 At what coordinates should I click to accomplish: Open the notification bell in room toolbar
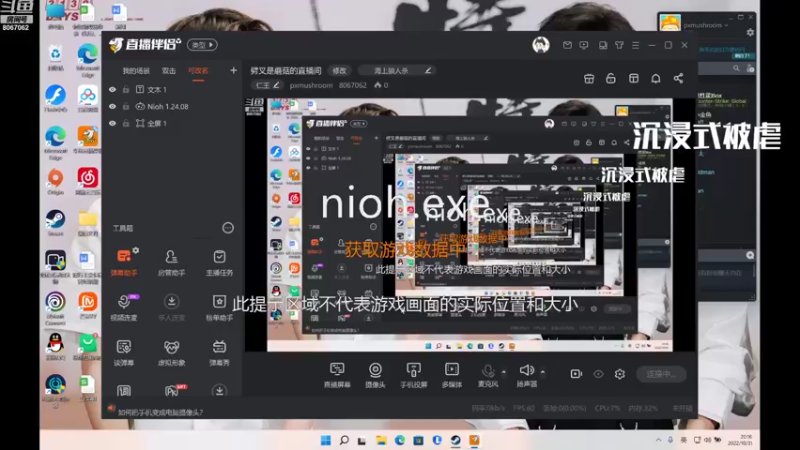(x=656, y=78)
